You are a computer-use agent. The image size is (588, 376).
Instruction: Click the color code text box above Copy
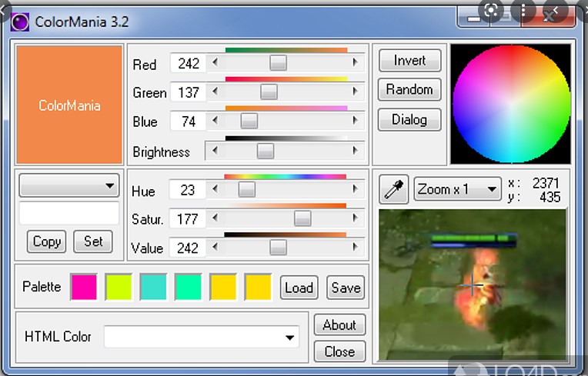[69, 213]
